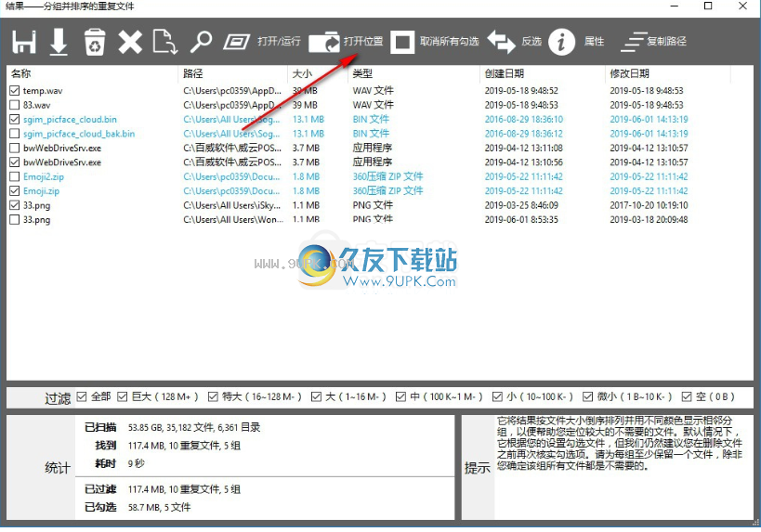
Task: Open 属性 properties info button
Action: click(x=577, y=42)
